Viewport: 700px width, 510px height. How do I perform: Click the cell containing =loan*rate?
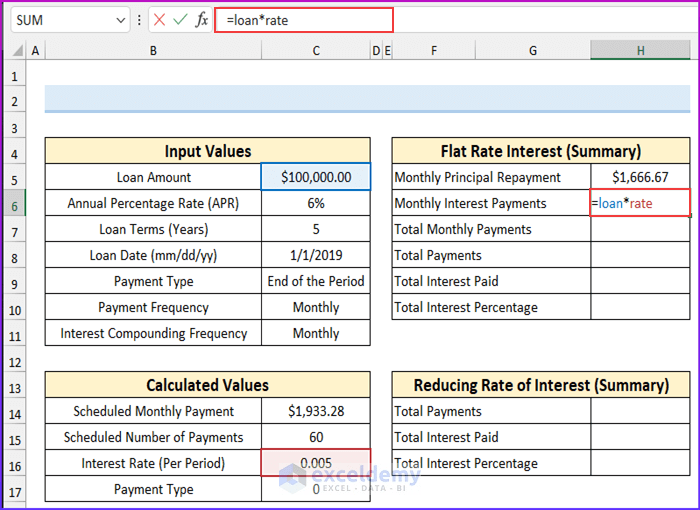coord(640,203)
